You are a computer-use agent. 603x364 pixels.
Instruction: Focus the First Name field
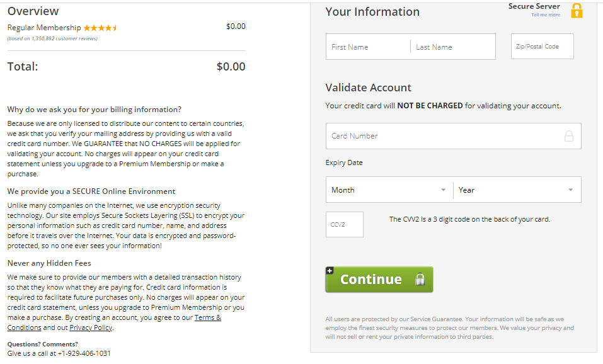(x=369, y=47)
